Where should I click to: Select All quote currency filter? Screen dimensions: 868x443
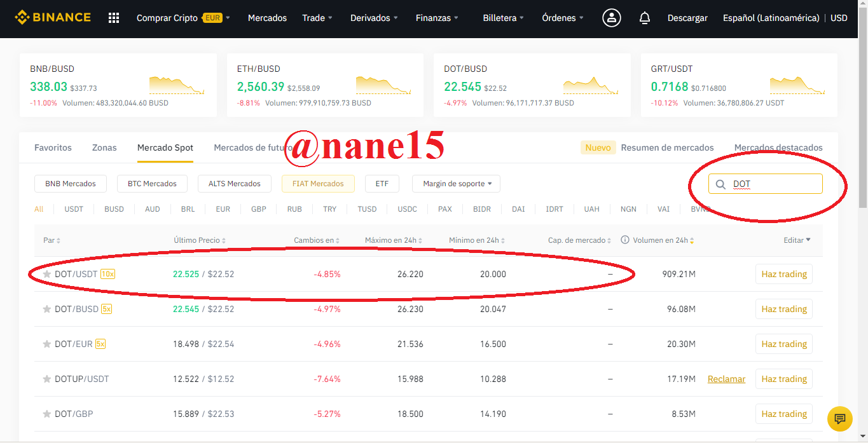(x=39, y=208)
